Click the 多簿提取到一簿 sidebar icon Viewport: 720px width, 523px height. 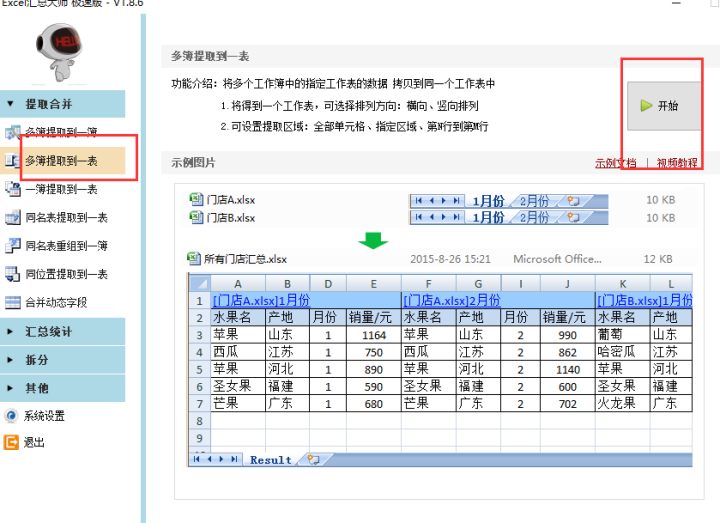tap(12, 132)
